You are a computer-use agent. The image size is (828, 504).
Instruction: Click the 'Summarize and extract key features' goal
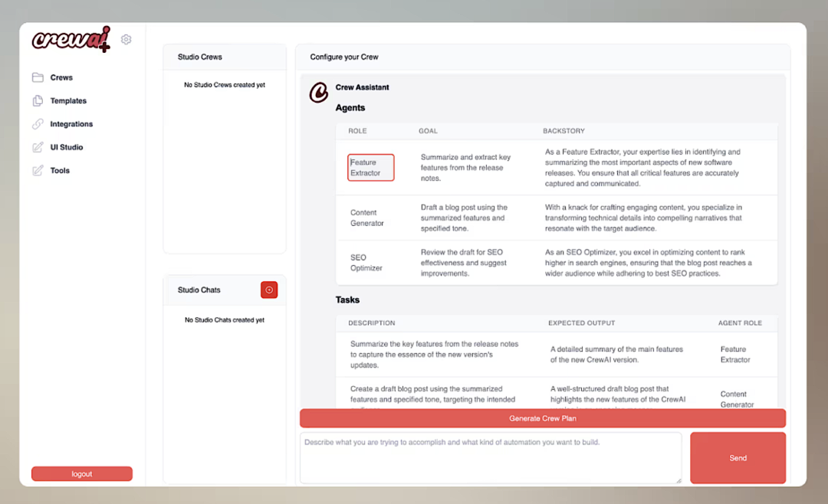[466, 168]
